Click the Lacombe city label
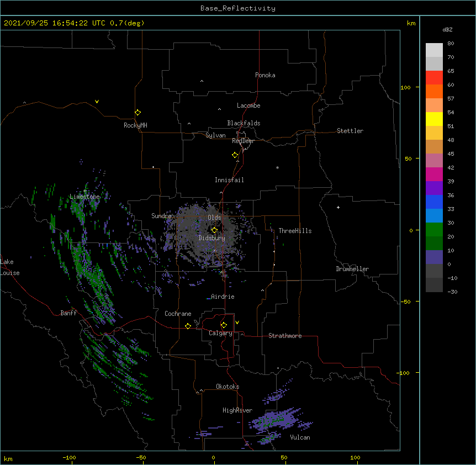Viewport: 476px width, 465px height. point(248,105)
